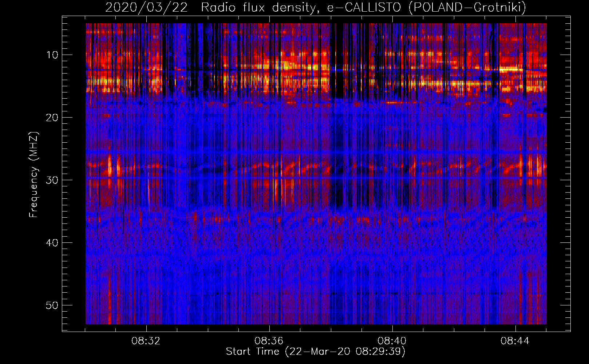Click the "Start Time (22-Mar-20 08:29:39)" axis label
Image resolution: width=589 pixels, height=364 pixels.
pos(316,352)
